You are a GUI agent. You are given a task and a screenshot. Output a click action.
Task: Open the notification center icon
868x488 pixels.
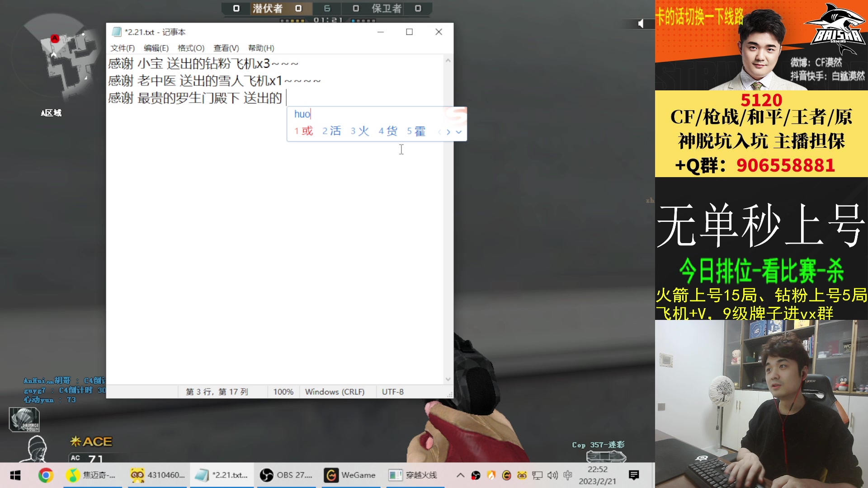point(634,475)
